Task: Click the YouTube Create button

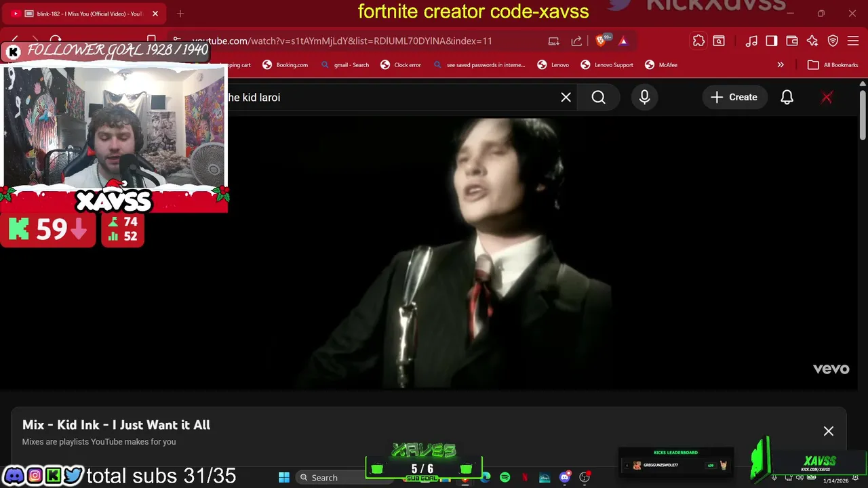Action: (734, 98)
